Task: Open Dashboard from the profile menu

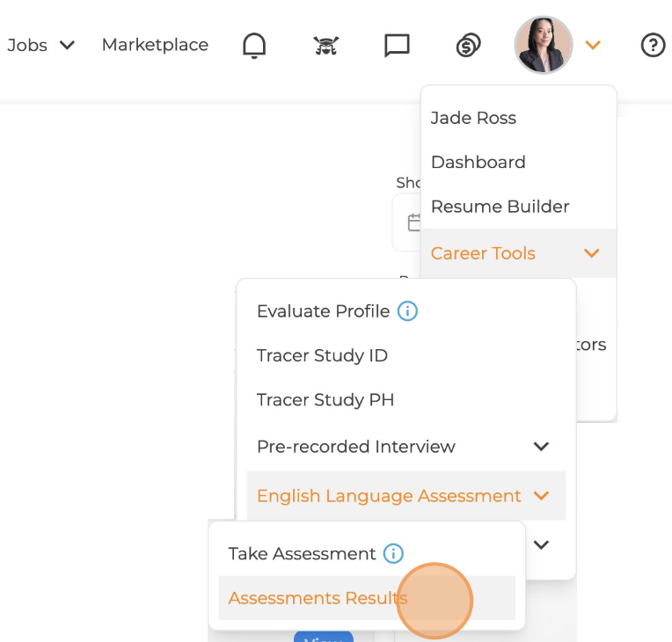Action: (478, 162)
